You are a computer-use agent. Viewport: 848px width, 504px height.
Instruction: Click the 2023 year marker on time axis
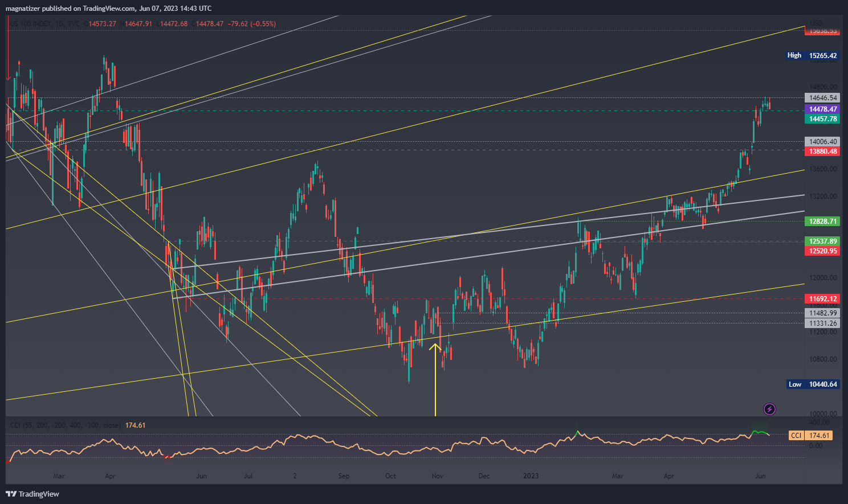pos(531,476)
